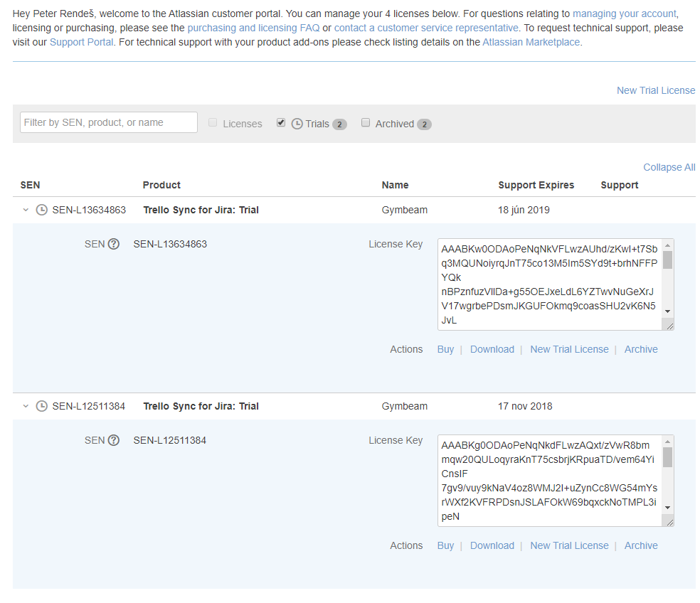Uncheck the Trials filter checkbox
Screen dimensions: 700x603
click(281, 122)
